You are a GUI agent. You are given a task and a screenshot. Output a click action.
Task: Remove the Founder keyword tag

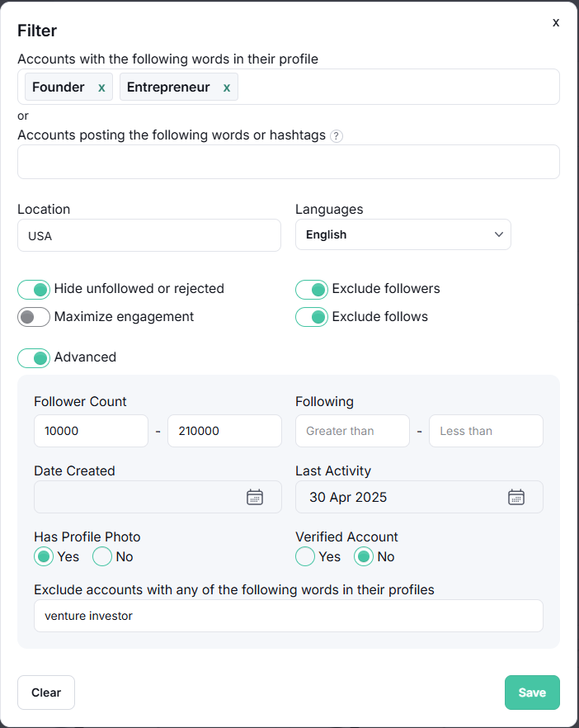(x=101, y=87)
